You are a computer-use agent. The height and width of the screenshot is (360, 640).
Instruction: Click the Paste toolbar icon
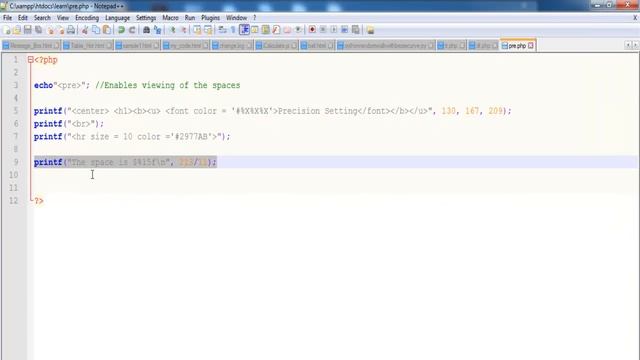[x=107, y=30]
